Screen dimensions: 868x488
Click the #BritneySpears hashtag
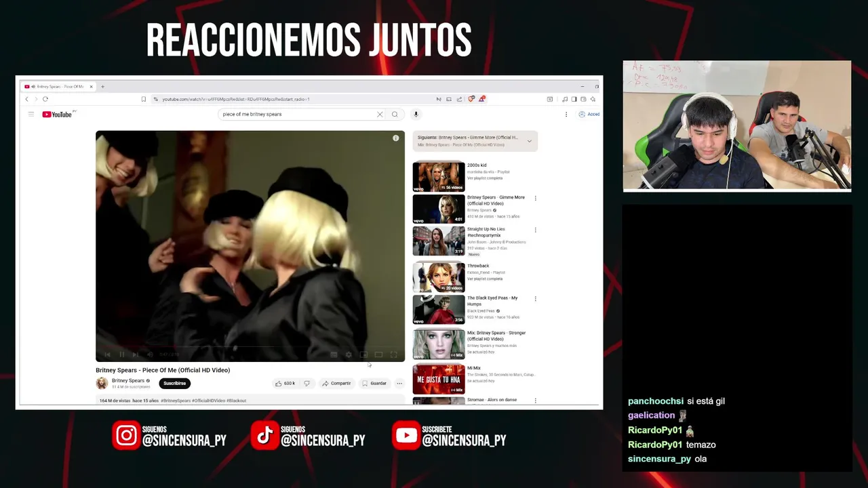pos(176,401)
